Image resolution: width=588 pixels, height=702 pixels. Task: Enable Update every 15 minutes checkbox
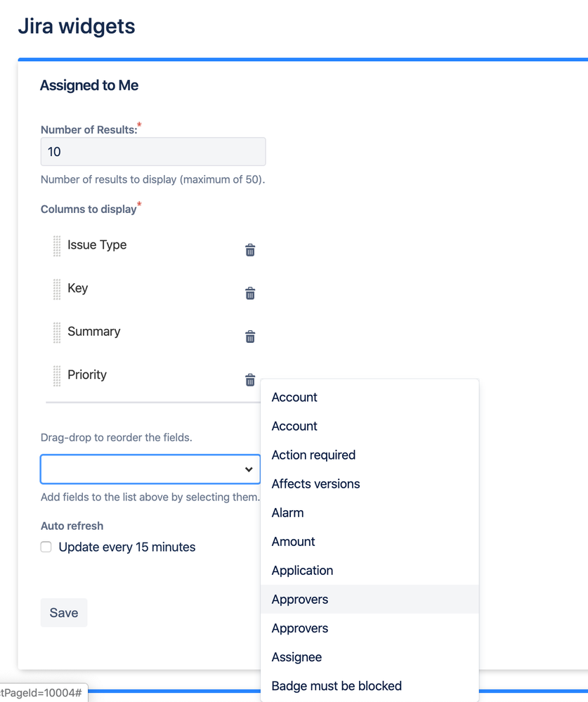coord(46,547)
